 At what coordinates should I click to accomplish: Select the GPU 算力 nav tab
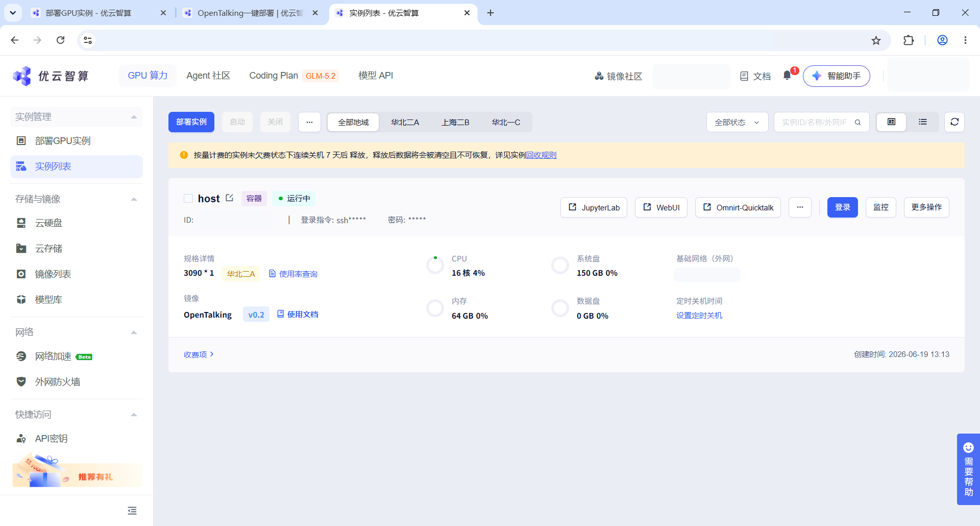[x=148, y=76]
